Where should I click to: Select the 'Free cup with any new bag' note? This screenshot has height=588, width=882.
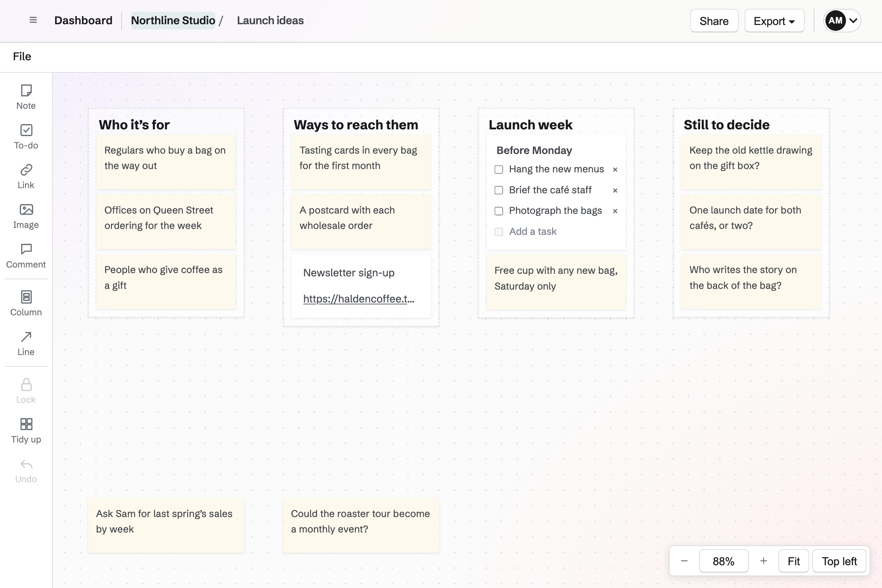click(x=556, y=282)
